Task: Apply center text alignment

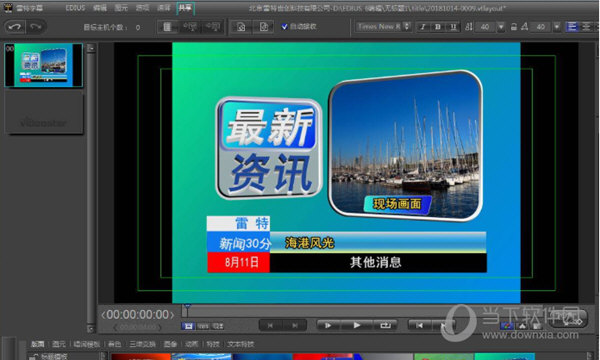Action: tap(586, 27)
